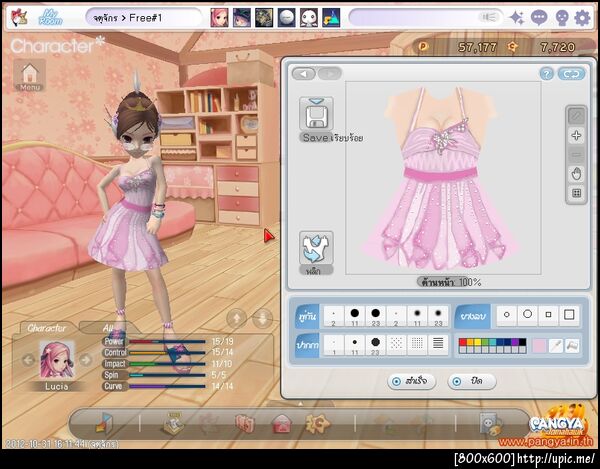600x469 pixels.
Task: Select the dense dot grid pattern pen
Action: click(417, 345)
